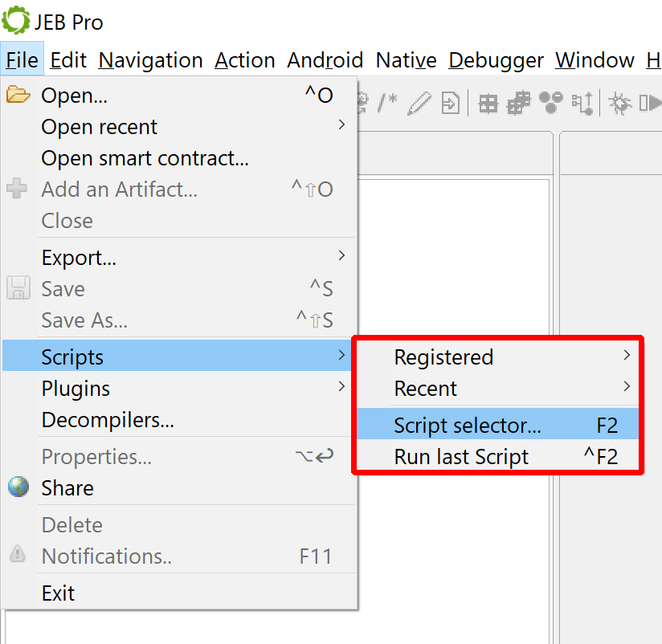Click the open folder icon beside Open...
Screen dimensions: 662x644
pos(18,95)
